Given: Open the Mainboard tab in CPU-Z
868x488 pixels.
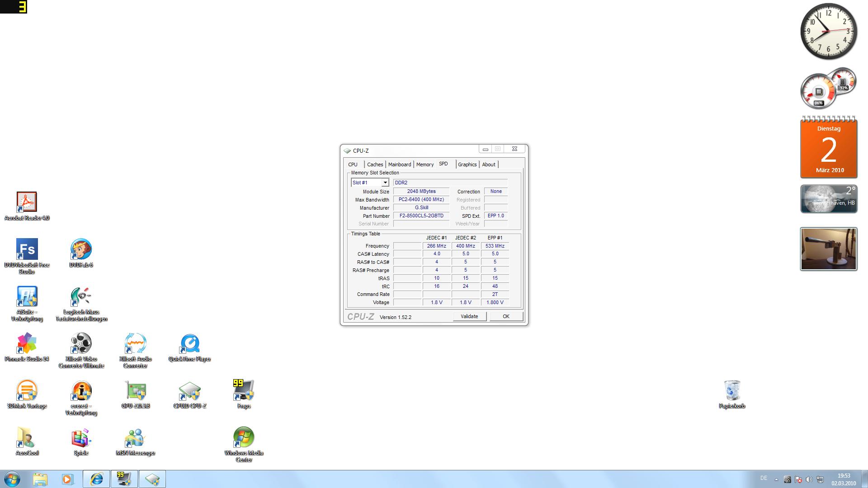Looking at the screenshot, I should point(399,164).
